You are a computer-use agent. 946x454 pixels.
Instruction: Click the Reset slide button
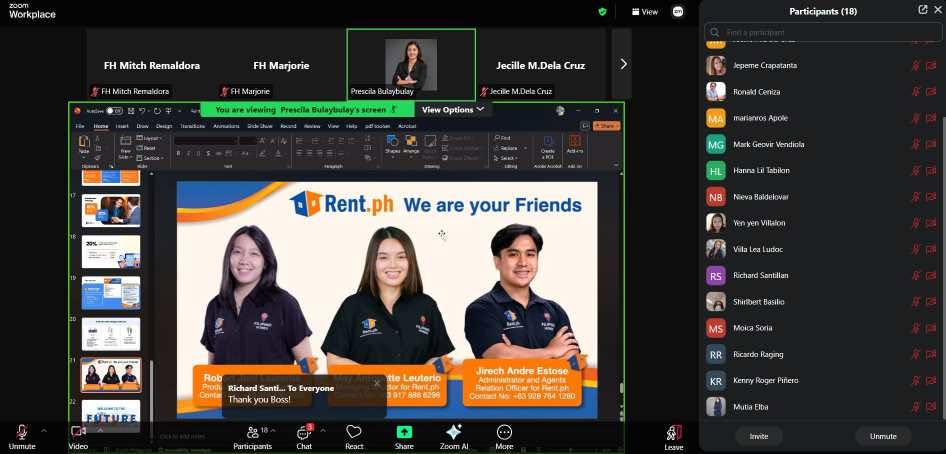[x=147, y=148]
